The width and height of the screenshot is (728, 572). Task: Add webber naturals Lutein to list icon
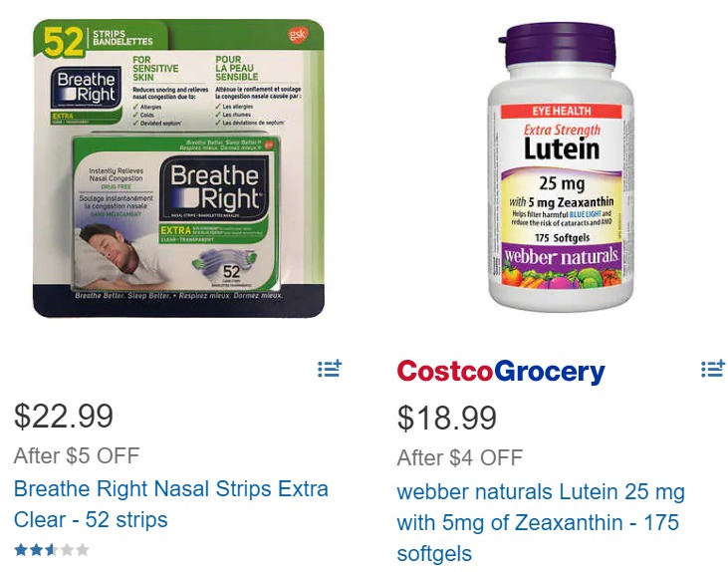tap(713, 369)
